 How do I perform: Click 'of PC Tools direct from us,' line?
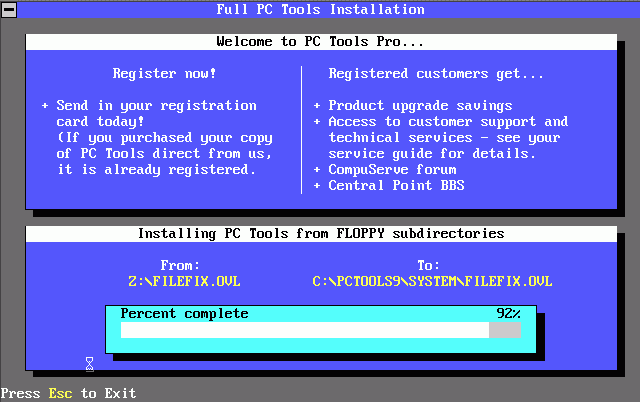[x=164, y=154]
